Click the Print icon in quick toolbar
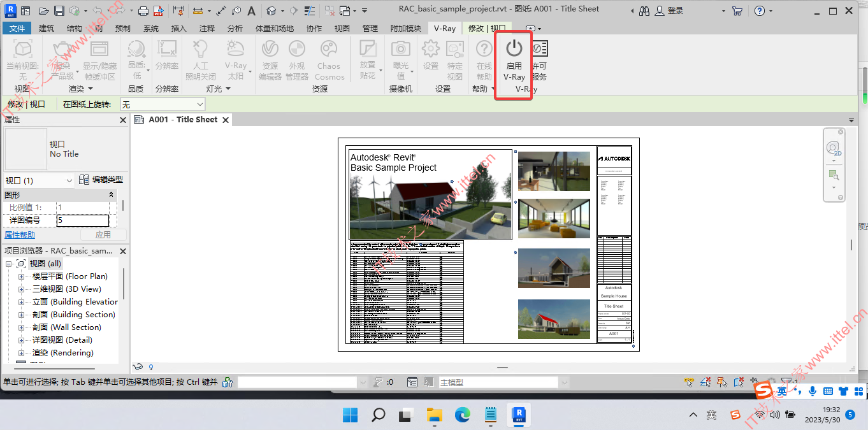 click(x=143, y=11)
